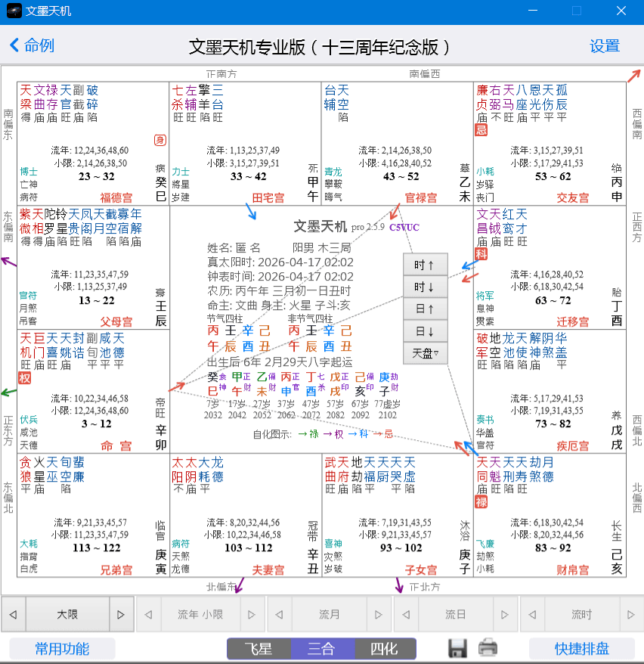The height and width of the screenshot is (664, 644).
Task: Step 流日 forward with right arrow
Action: pyautogui.click(x=504, y=614)
